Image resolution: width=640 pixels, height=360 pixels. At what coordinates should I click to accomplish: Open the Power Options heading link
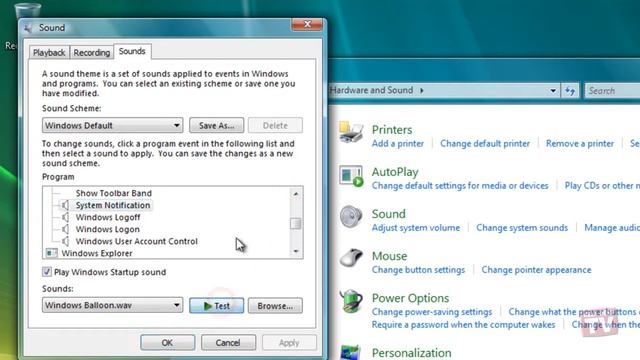(410, 298)
